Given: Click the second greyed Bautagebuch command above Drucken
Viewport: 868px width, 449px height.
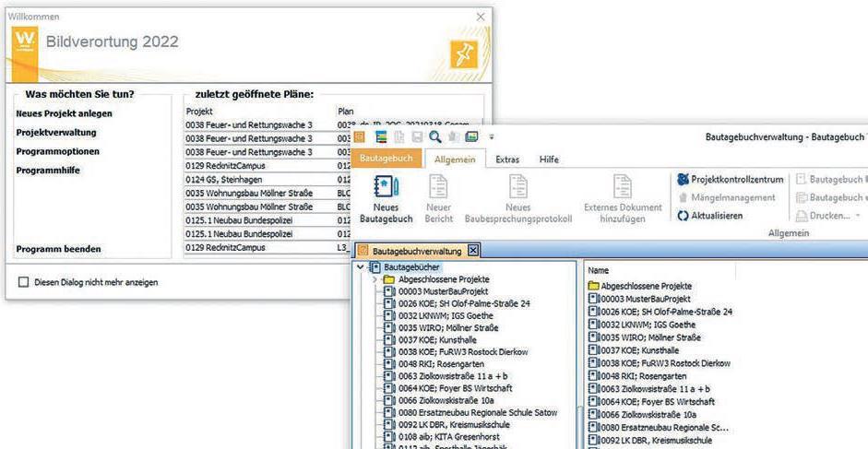Looking at the screenshot, I should (x=831, y=197).
